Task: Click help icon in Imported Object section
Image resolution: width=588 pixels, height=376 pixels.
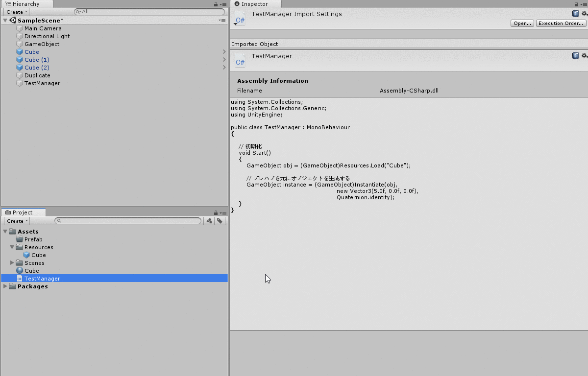Action: [x=575, y=56]
